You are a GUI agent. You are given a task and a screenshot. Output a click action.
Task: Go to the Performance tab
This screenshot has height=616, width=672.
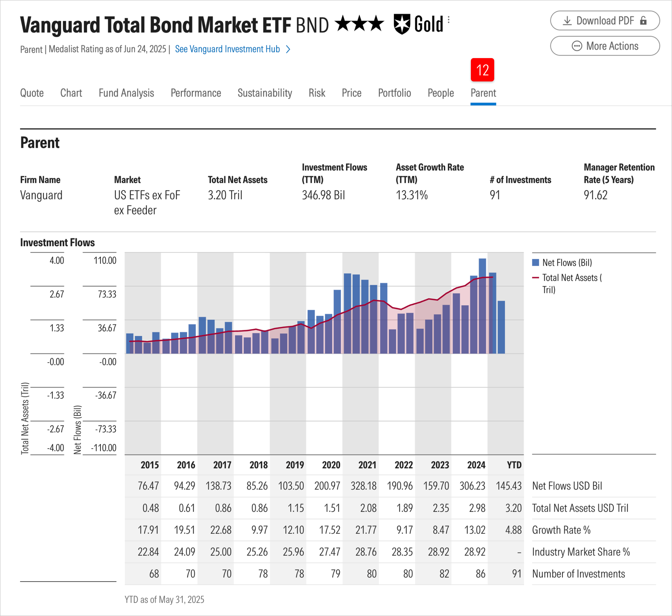coord(196,93)
